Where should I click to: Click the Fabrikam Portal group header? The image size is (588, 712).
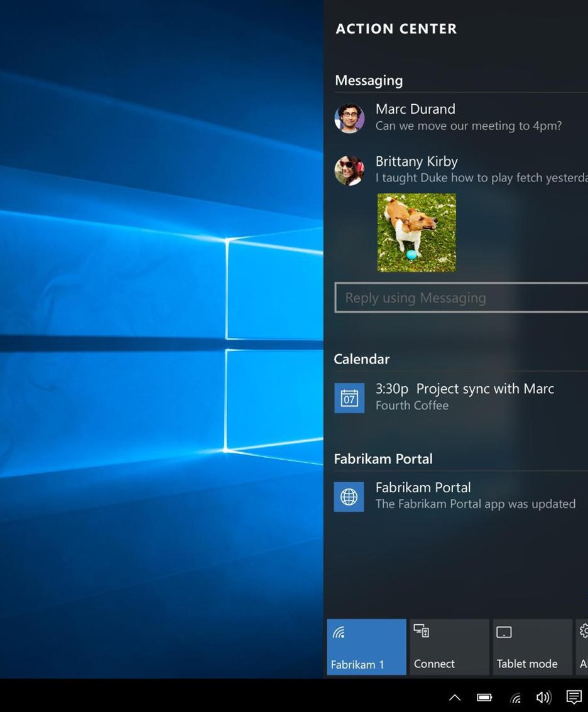click(x=383, y=459)
